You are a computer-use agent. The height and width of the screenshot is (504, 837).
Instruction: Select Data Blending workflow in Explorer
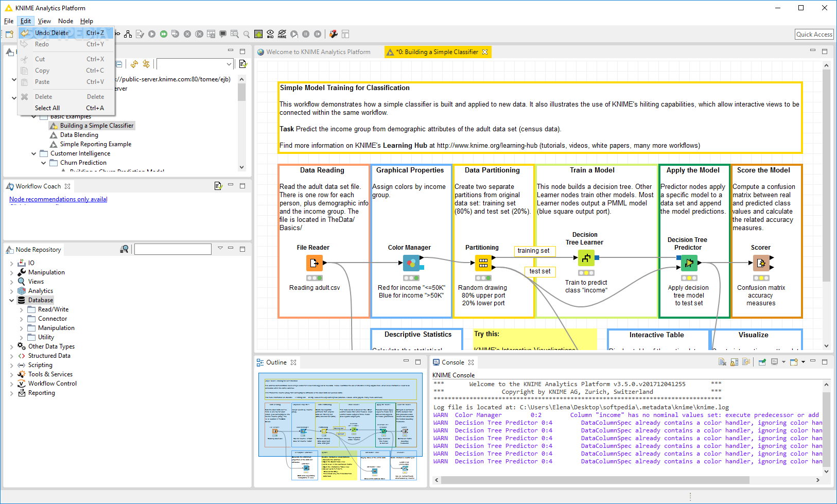pyautogui.click(x=79, y=135)
